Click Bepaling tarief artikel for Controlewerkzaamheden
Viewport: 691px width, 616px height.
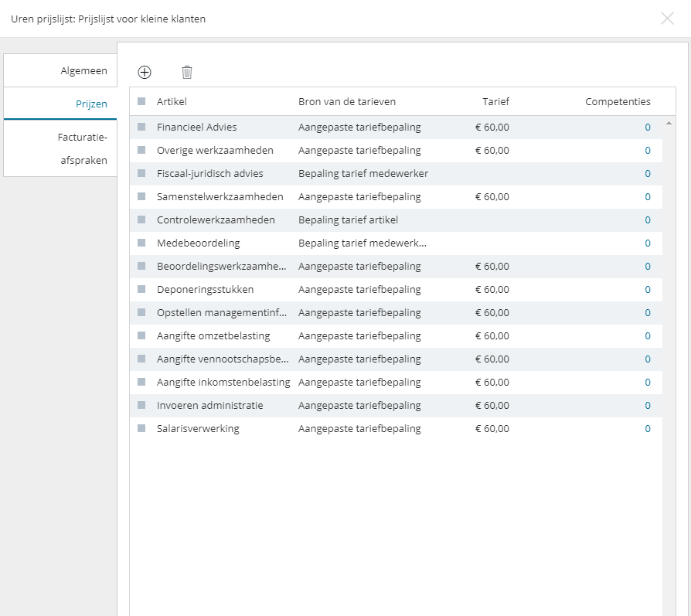click(x=348, y=220)
